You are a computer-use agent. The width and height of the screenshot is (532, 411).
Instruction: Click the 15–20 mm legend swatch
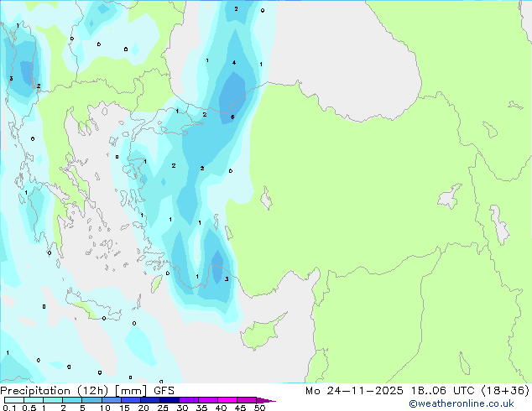point(131,400)
